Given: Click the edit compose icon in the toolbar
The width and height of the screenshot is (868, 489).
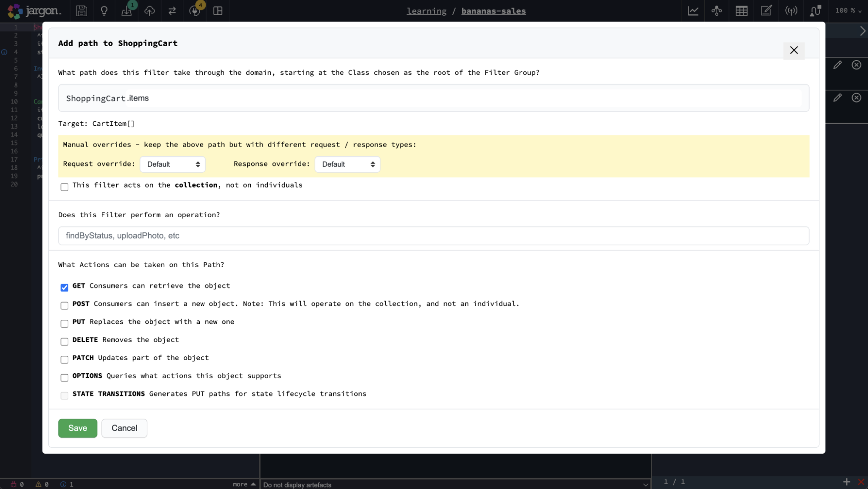Looking at the screenshot, I should pyautogui.click(x=766, y=11).
